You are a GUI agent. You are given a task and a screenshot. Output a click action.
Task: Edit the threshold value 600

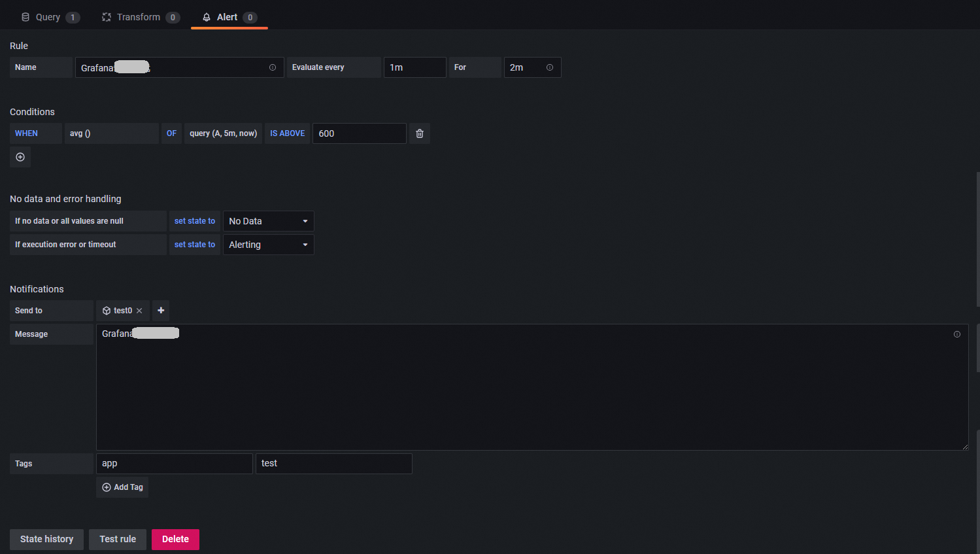[x=359, y=133]
